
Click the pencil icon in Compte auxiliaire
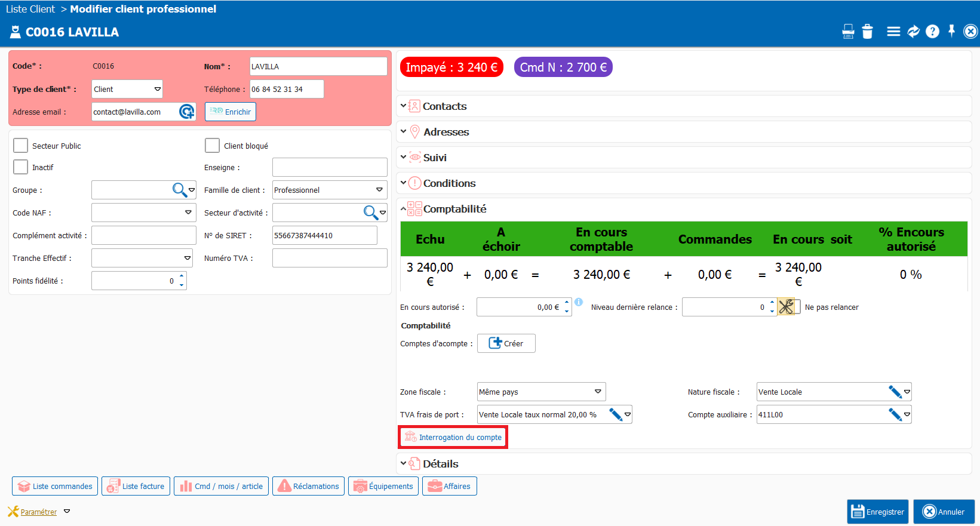tap(895, 414)
